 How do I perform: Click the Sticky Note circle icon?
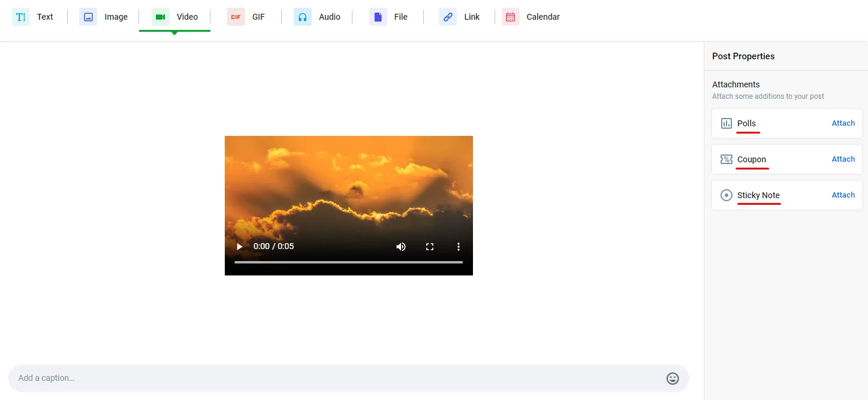coord(727,195)
